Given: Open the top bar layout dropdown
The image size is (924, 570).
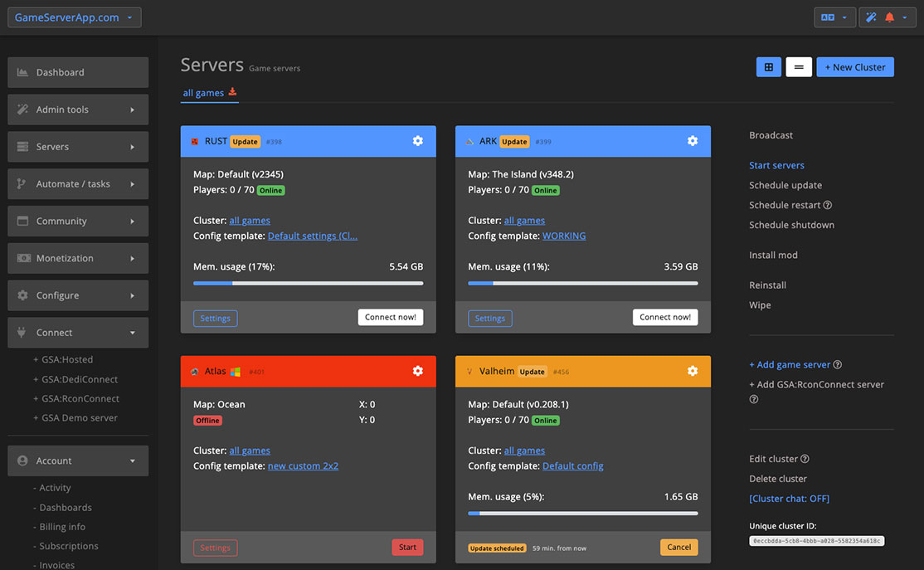Looking at the screenshot, I should click(834, 17).
